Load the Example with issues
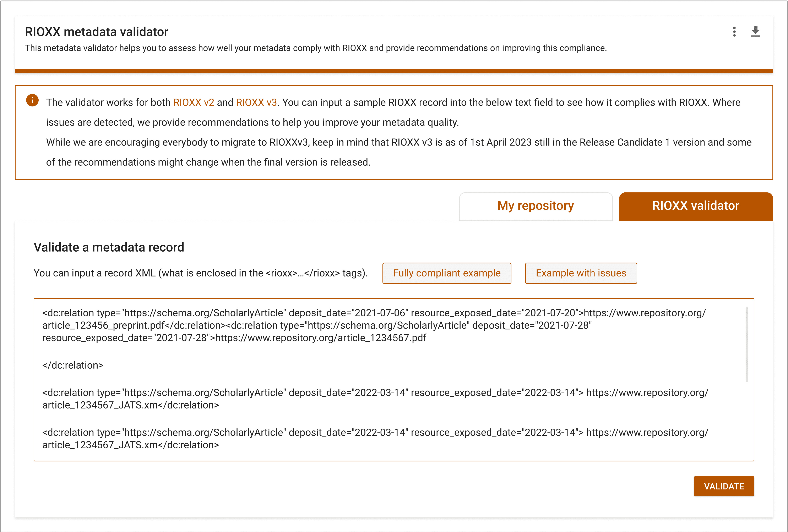Viewport: 788px width, 532px height. (581, 273)
